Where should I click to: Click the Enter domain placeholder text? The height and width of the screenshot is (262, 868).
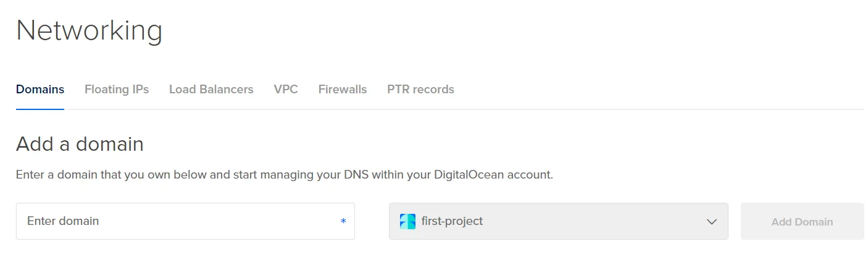(63, 221)
